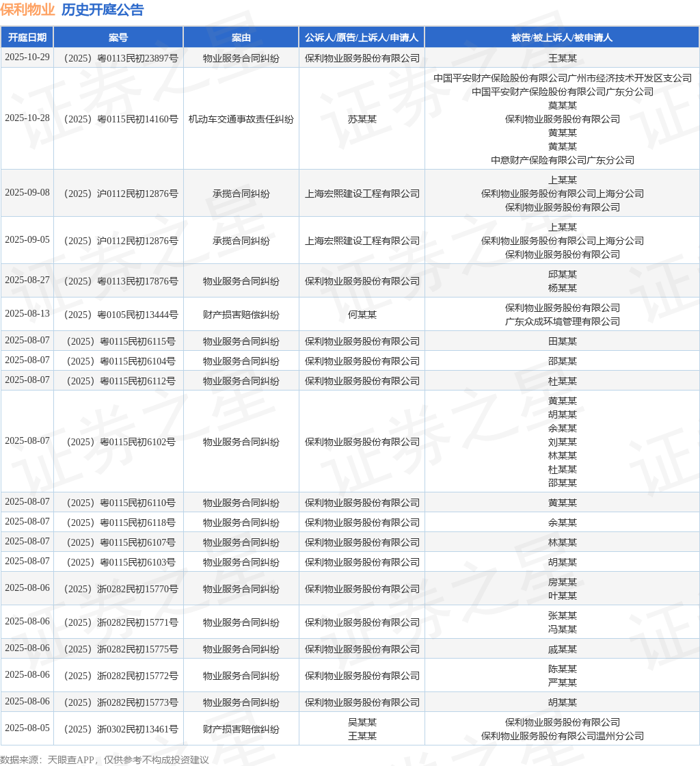Click date cell 2025-10-28
Screen dimensions: 700x766
[x=27, y=118]
